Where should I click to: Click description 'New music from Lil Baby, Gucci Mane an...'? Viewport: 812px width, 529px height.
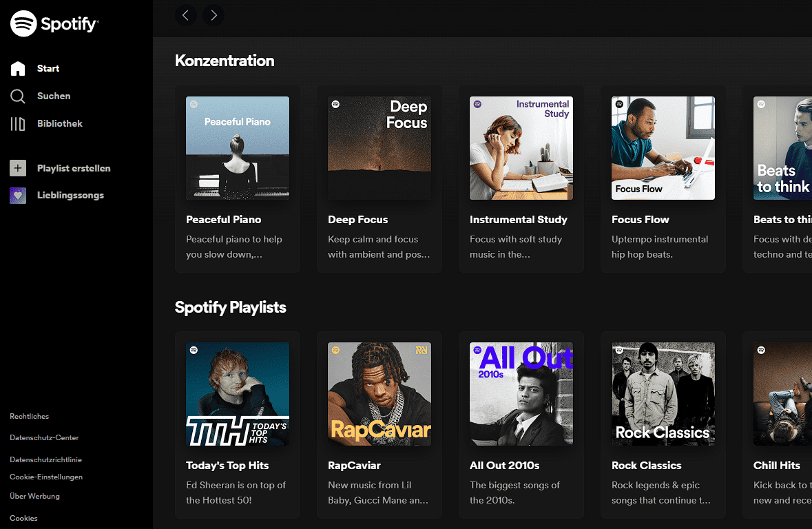pyautogui.click(x=378, y=492)
